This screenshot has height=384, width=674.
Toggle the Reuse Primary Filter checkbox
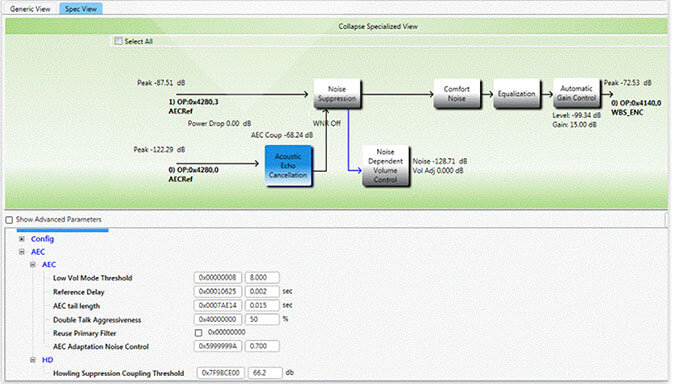[198, 333]
